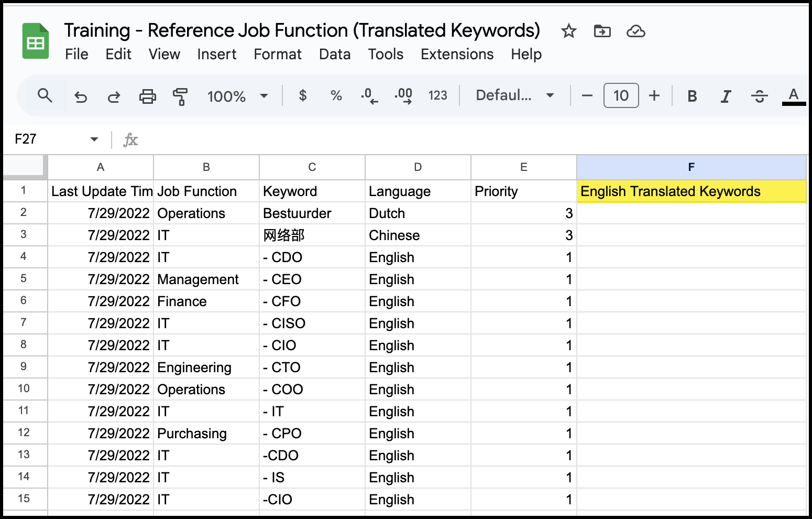Open the Format menu
812x519 pixels.
[x=278, y=55]
